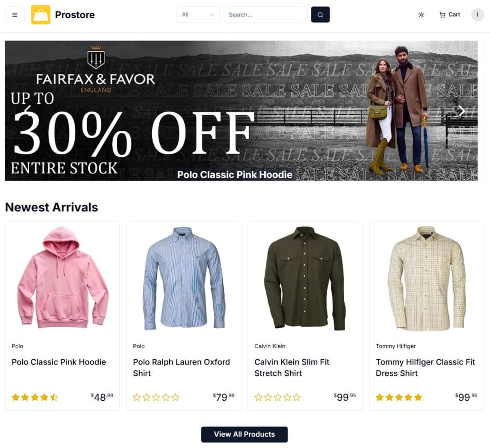Open Polo Classic Pink Hoodie product title
The width and height of the screenshot is (490, 448).
(x=59, y=362)
